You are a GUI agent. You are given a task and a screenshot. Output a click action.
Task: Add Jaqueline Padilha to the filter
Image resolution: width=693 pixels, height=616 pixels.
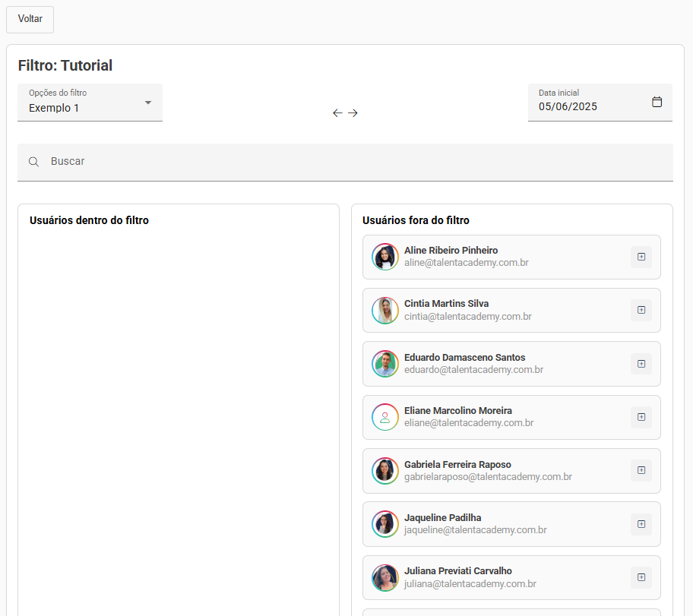641,524
